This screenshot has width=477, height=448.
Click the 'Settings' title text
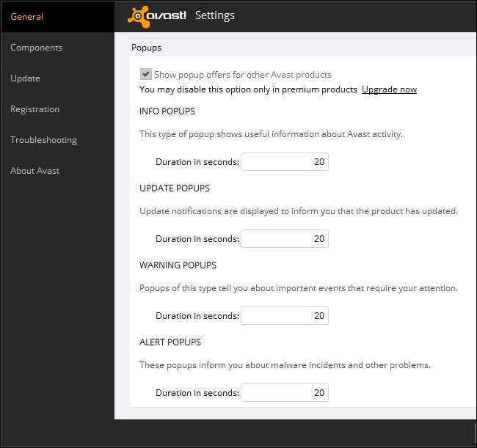(214, 15)
